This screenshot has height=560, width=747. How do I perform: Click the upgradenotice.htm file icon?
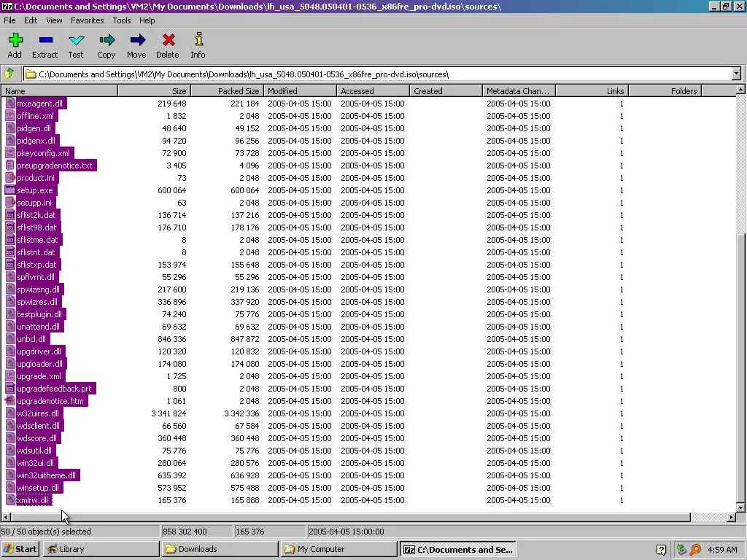pos(10,401)
